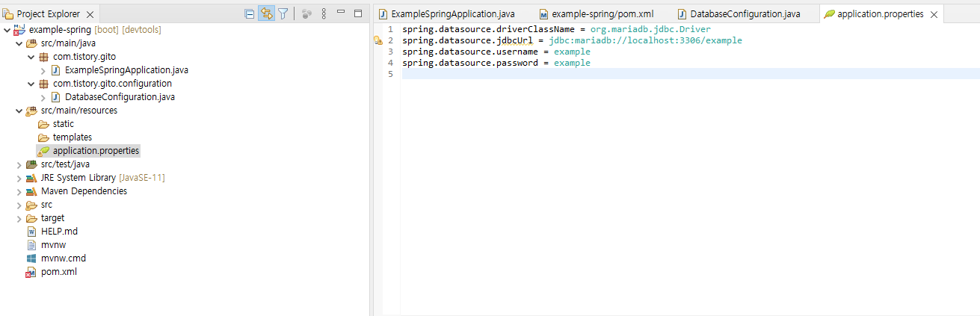Click application.properties leaf icon in tree
The width and height of the screenshot is (980, 316).
coord(43,151)
